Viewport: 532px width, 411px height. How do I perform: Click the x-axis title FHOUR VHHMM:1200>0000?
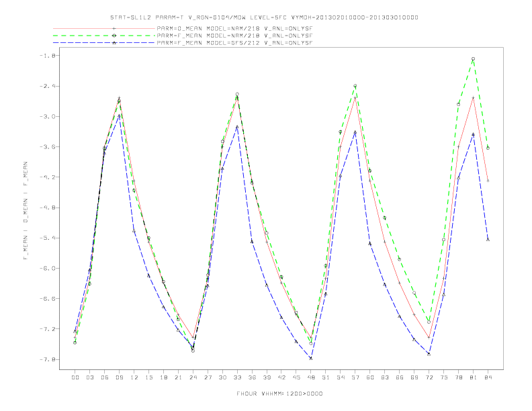(x=279, y=394)
